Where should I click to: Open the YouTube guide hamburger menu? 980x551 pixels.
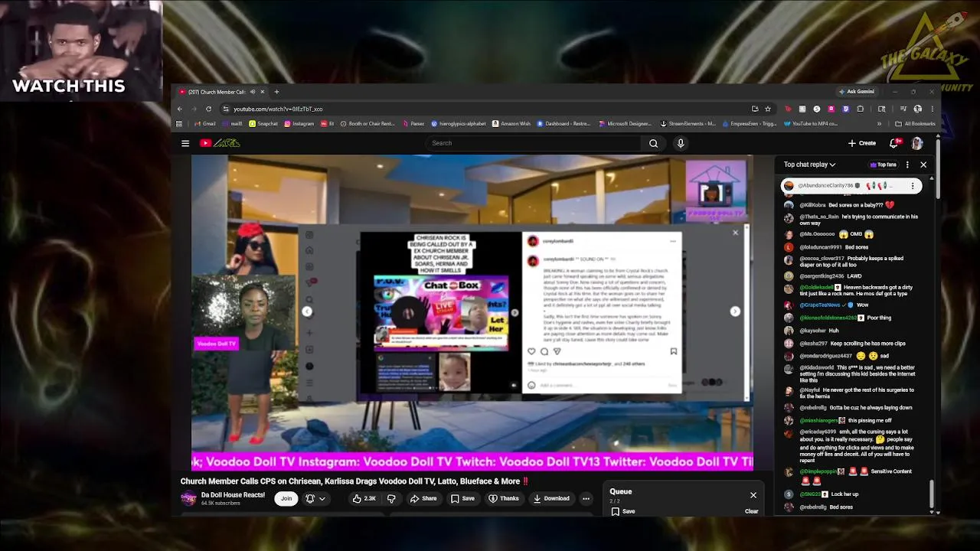(x=185, y=143)
